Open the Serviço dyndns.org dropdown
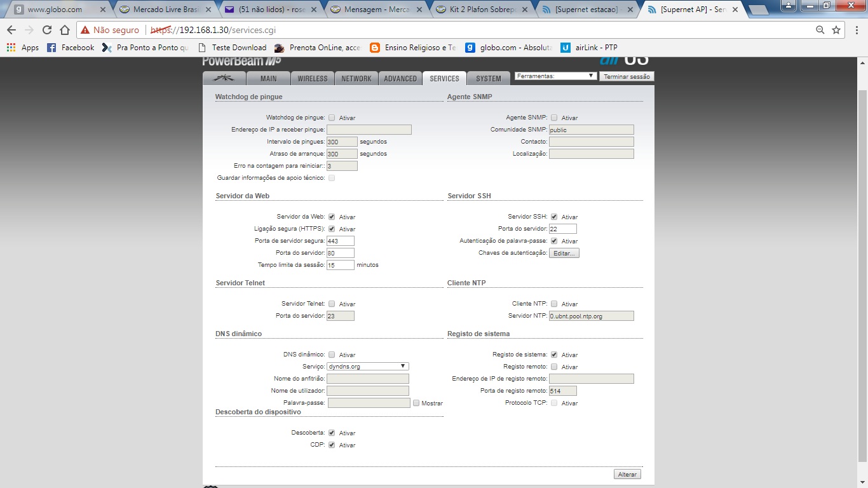868x488 pixels. 368,366
